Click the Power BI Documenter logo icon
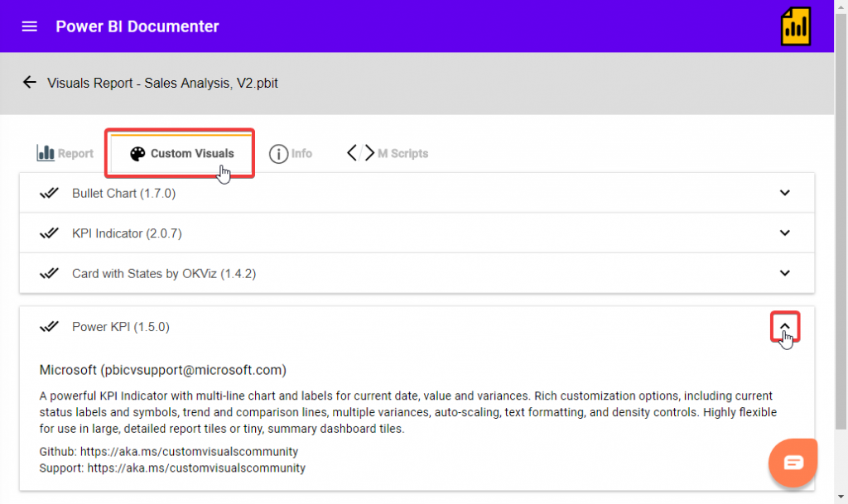Viewport: 848px width, 504px height. point(794,26)
